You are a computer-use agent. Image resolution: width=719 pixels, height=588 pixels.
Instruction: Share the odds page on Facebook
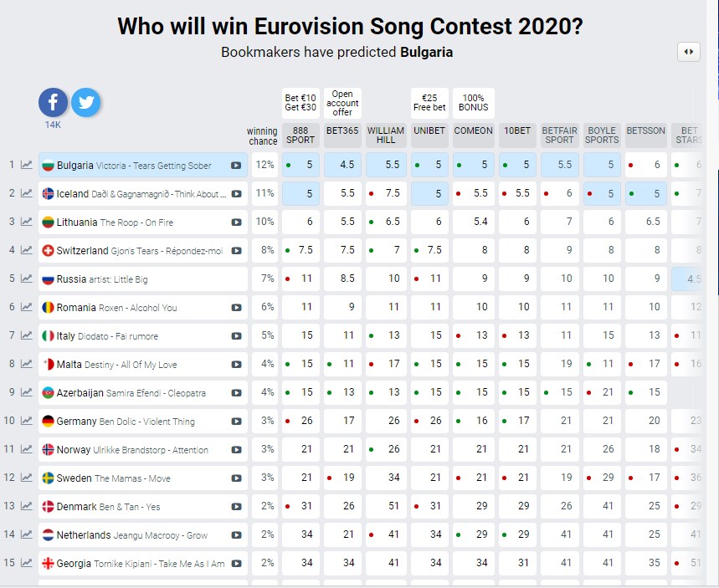click(54, 102)
